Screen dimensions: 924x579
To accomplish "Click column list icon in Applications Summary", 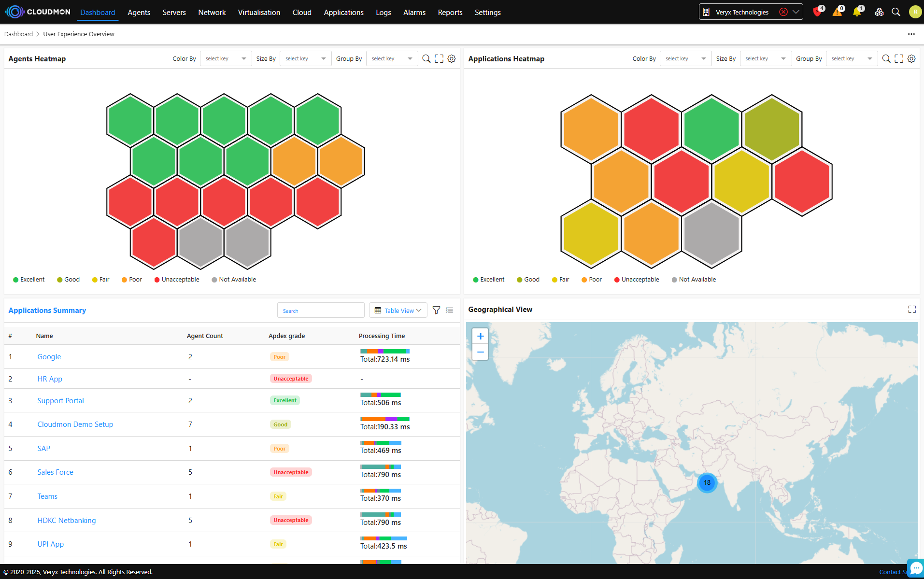I will [x=449, y=311].
